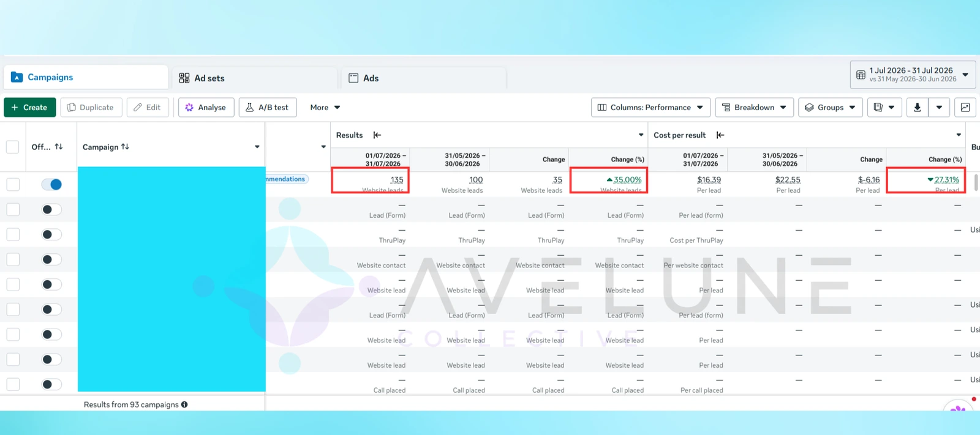The height and width of the screenshot is (435, 980).
Task: Check the Website contact row checkbox
Action: (x=13, y=259)
